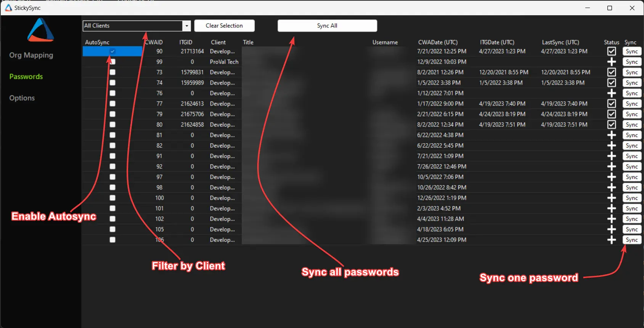This screenshot has width=644, height=328.
Task: Click the plus status icon for CWAID 98
Action: [612, 187]
